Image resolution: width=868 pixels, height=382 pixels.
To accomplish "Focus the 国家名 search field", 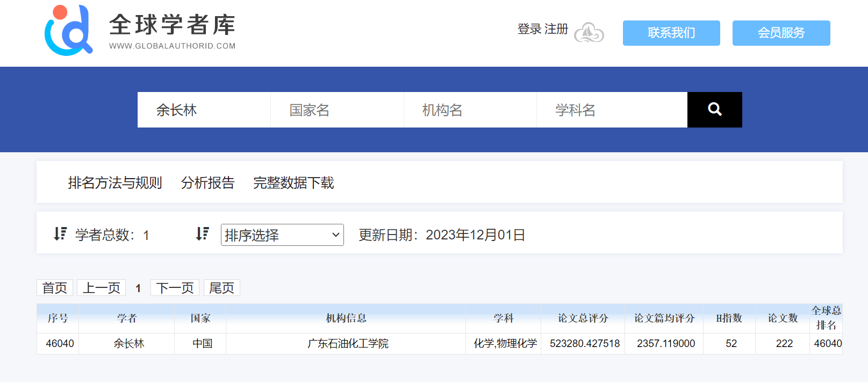I will coord(337,110).
